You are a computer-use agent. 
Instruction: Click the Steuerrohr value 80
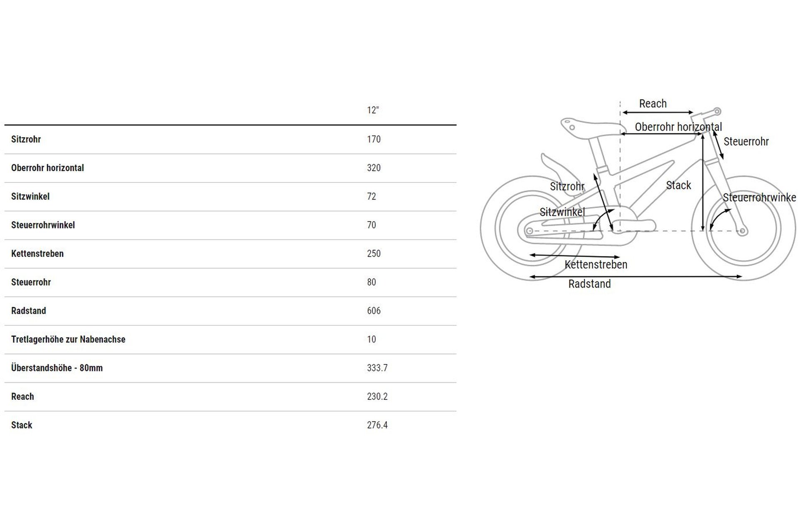[x=372, y=282]
